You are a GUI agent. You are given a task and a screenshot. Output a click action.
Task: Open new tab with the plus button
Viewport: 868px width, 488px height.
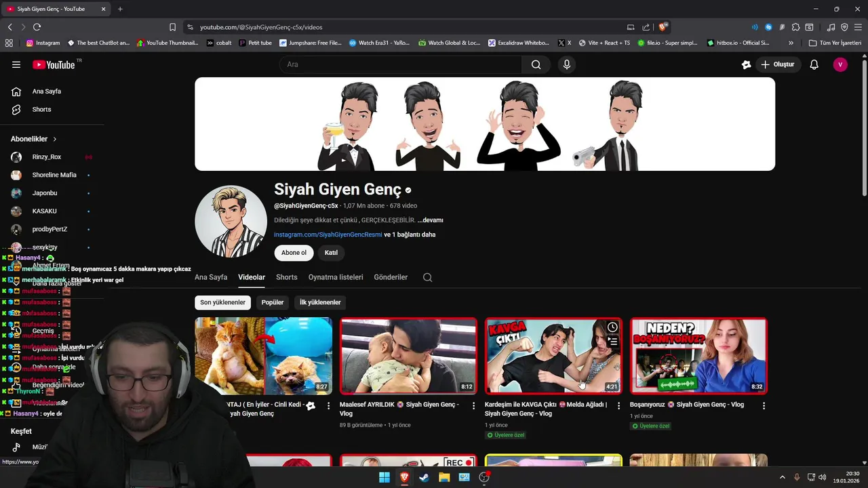[x=120, y=9]
